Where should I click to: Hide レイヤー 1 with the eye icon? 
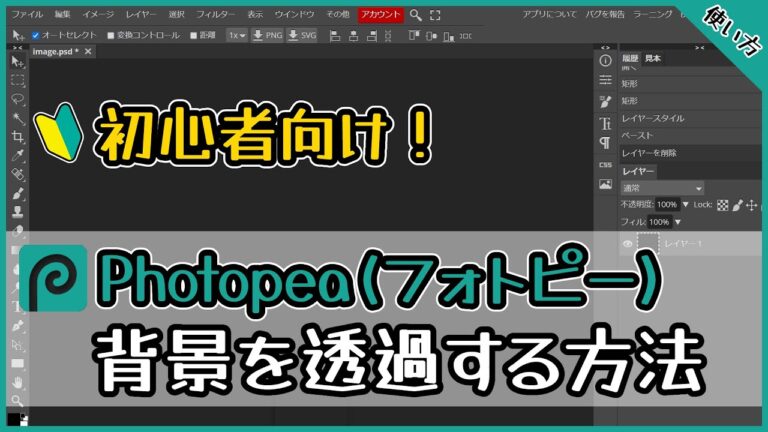(x=627, y=243)
